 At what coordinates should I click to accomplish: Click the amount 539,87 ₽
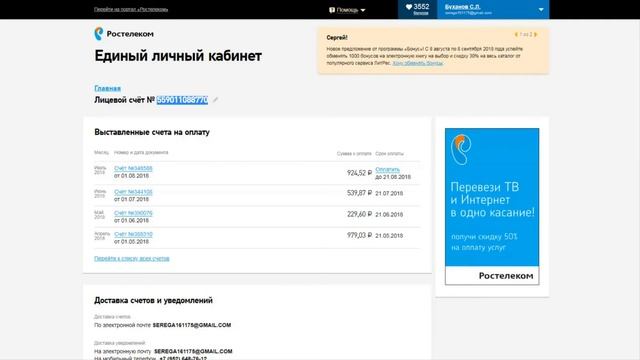(x=359, y=193)
